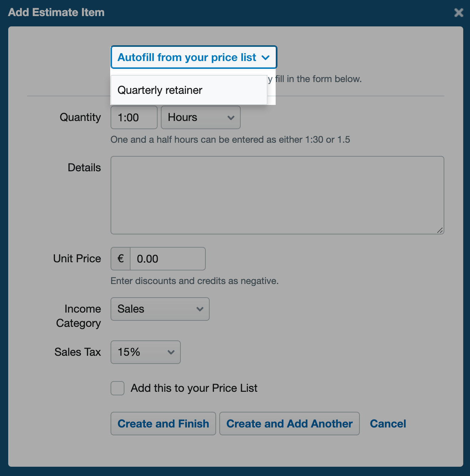The height and width of the screenshot is (476, 470).
Task: Click the euro currency symbol box
Action: (121, 259)
